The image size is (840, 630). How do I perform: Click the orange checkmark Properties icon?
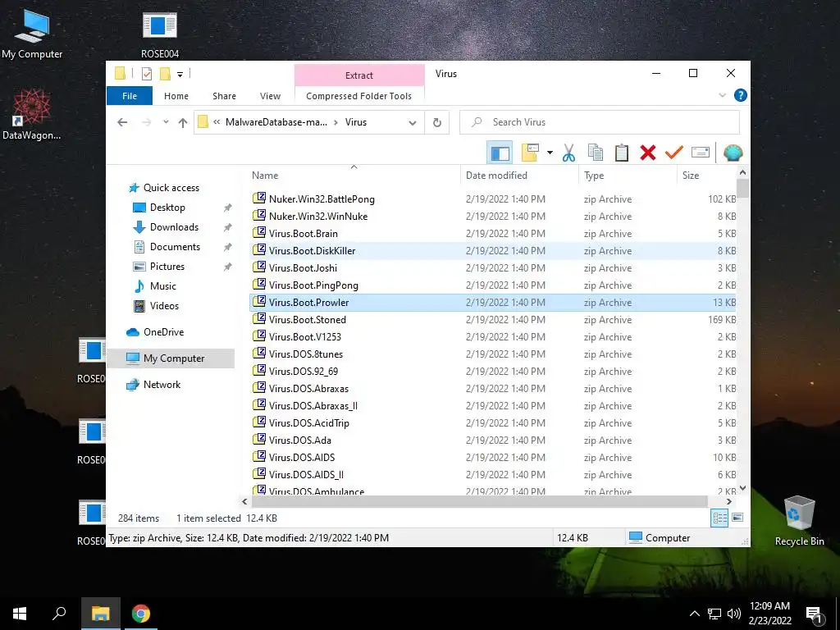673,153
